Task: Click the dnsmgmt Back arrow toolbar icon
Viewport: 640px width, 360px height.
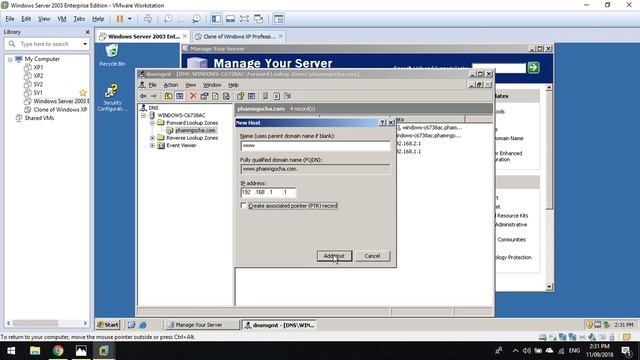Action: coord(143,96)
